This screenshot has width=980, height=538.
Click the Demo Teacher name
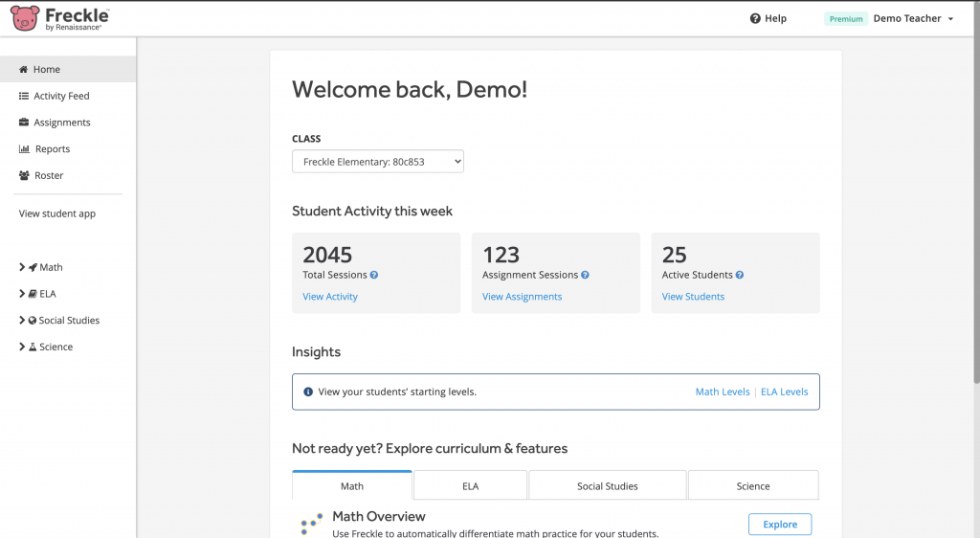(x=907, y=19)
